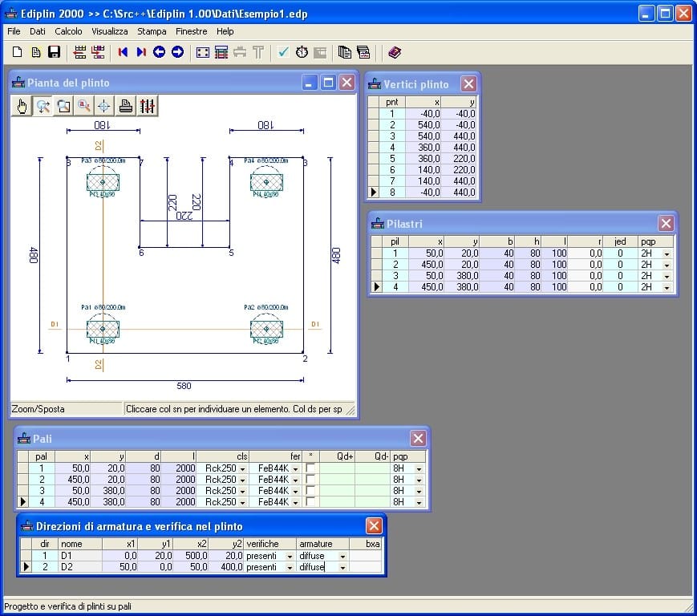Click the crosshair target tool icon
The width and height of the screenshot is (697, 616).
tap(104, 106)
